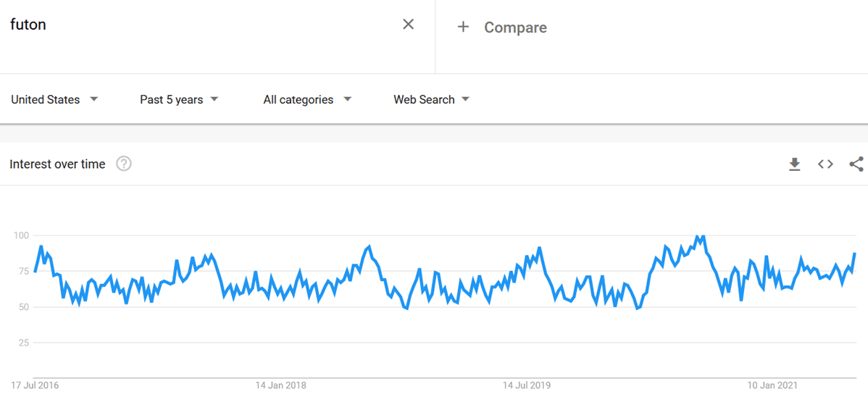
Task: Click the plus icon beside Compare
Action: tap(463, 28)
